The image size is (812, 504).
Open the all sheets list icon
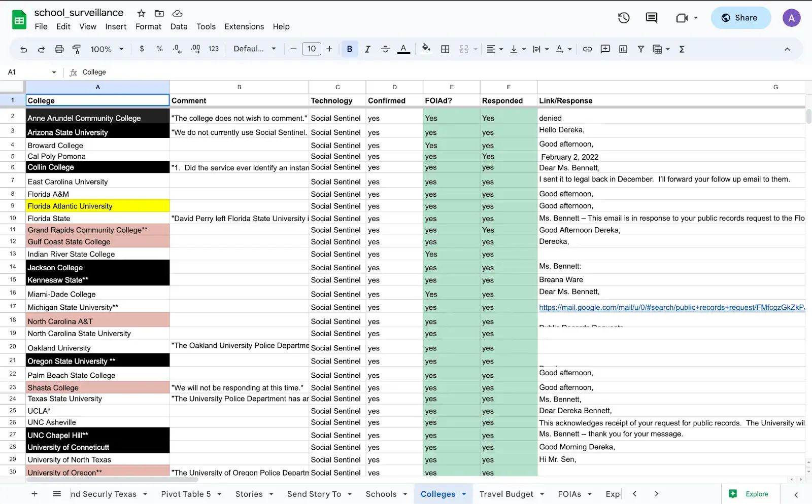click(x=57, y=494)
